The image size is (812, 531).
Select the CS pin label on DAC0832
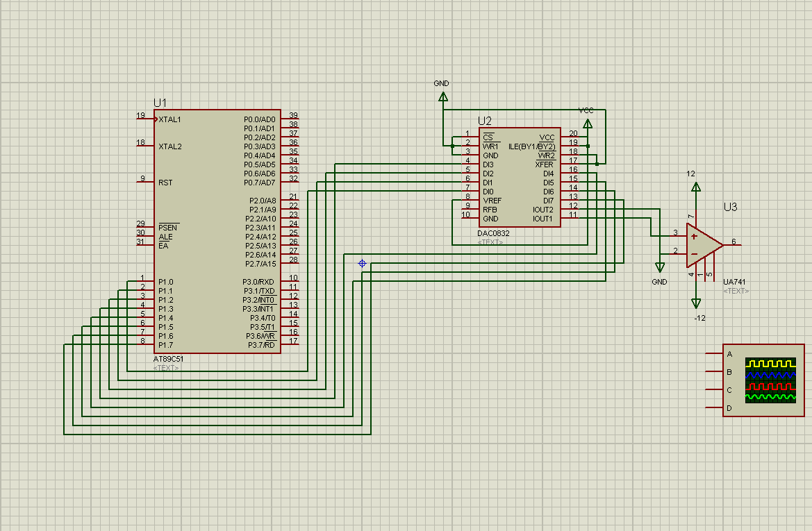[x=488, y=137]
